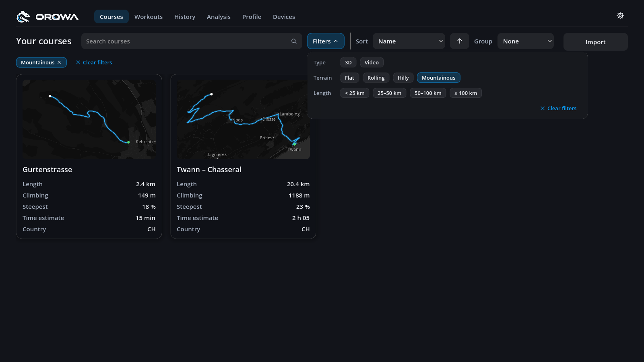Click the 18 % steepest value
Screen dimensions: 644x362
coord(149,206)
